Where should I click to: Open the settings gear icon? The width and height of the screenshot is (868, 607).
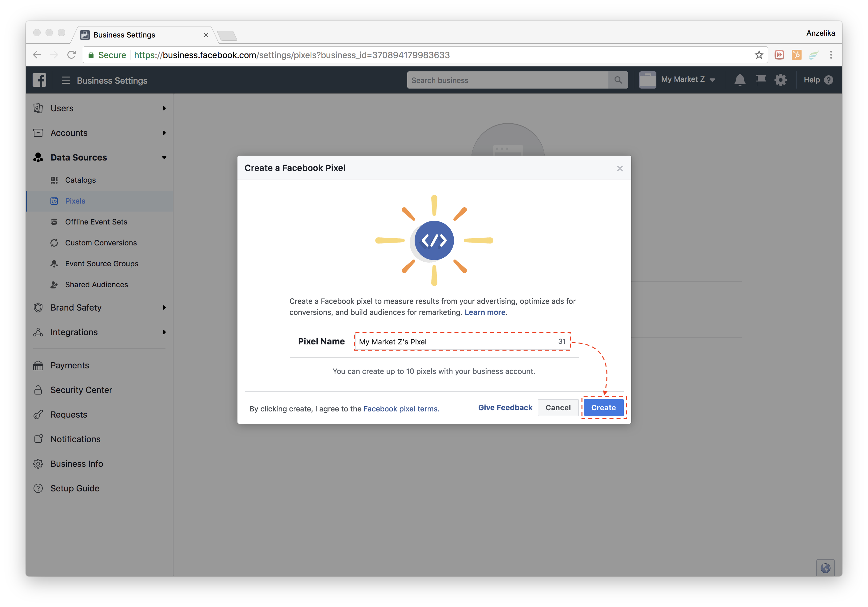click(780, 80)
